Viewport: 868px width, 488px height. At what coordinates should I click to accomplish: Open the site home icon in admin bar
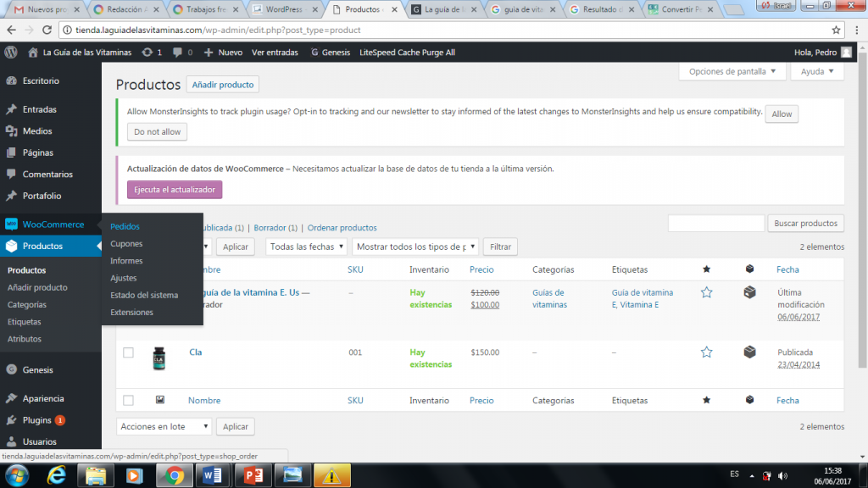33,52
